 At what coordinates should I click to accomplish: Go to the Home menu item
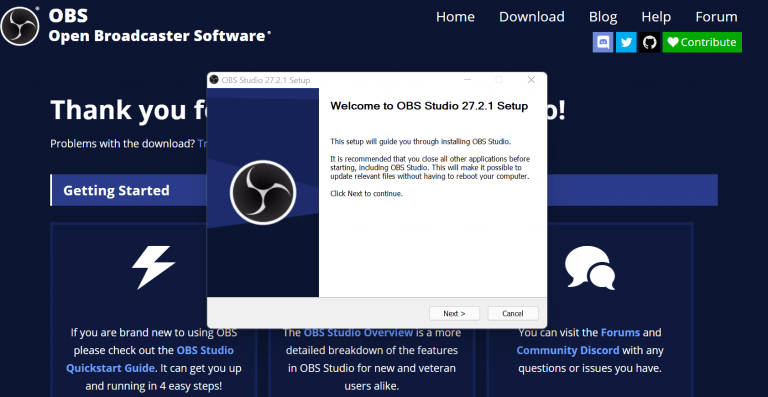click(x=455, y=17)
